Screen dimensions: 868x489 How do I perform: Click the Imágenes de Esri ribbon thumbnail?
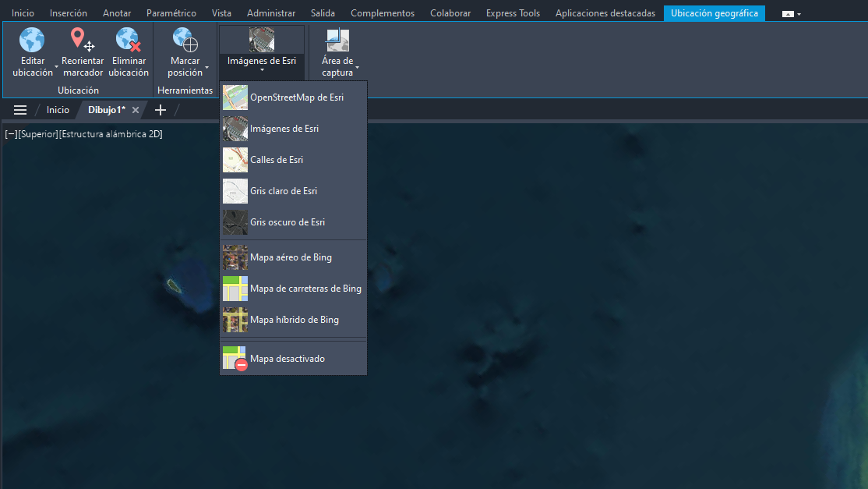pos(262,40)
